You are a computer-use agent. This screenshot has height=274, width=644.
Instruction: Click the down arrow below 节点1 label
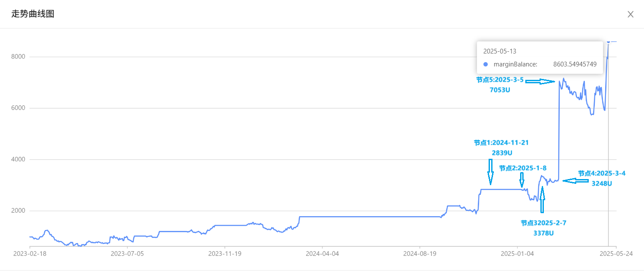coord(490,172)
